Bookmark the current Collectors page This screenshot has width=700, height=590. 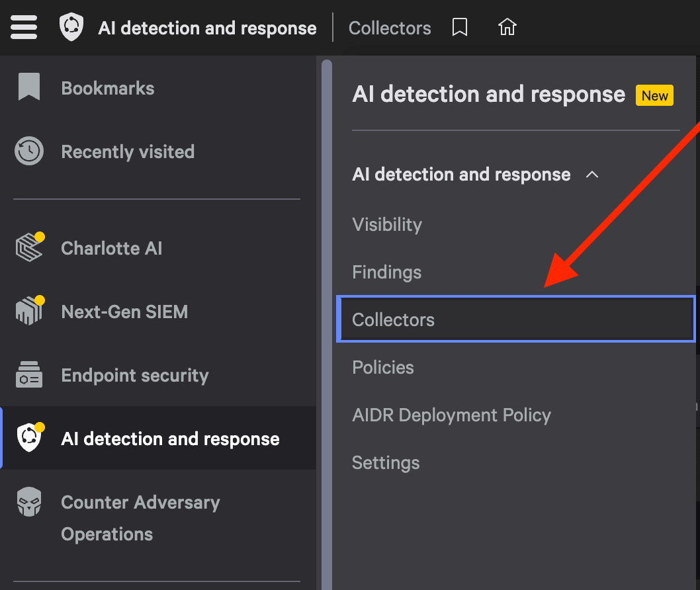point(459,27)
